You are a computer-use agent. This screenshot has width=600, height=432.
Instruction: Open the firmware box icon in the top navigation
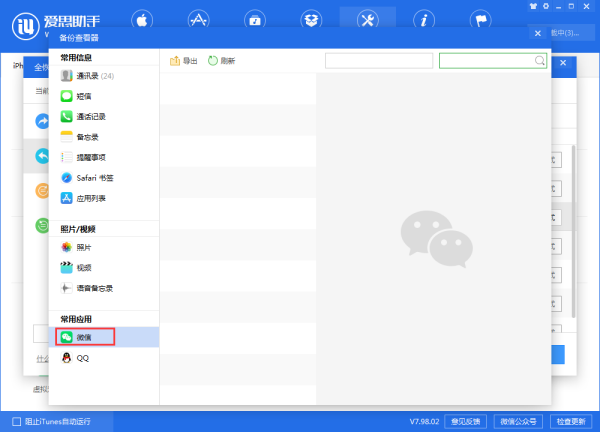pos(311,20)
